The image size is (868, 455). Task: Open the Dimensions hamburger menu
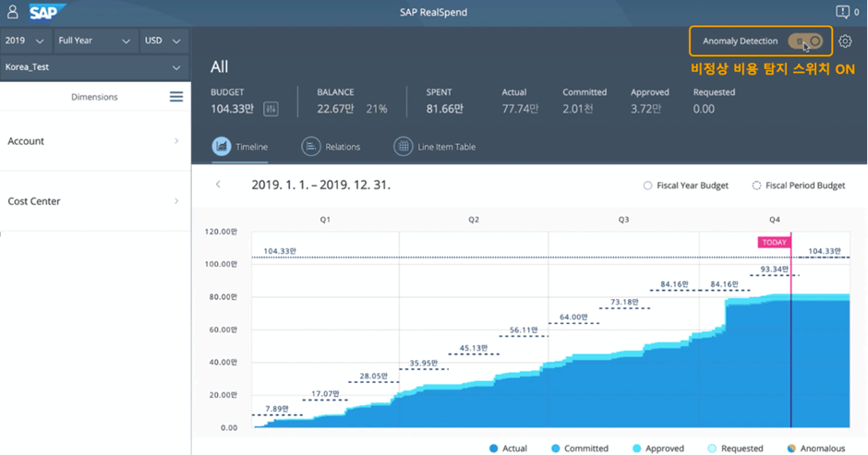pos(176,97)
